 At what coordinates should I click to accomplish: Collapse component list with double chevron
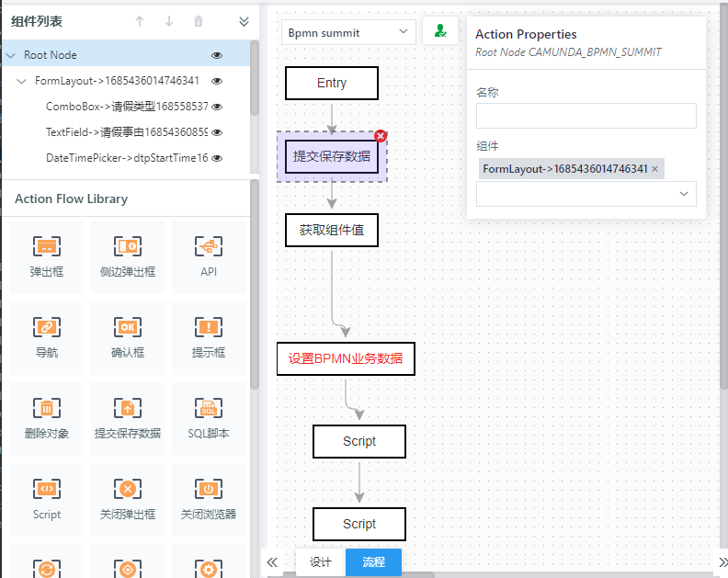(244, 22)
